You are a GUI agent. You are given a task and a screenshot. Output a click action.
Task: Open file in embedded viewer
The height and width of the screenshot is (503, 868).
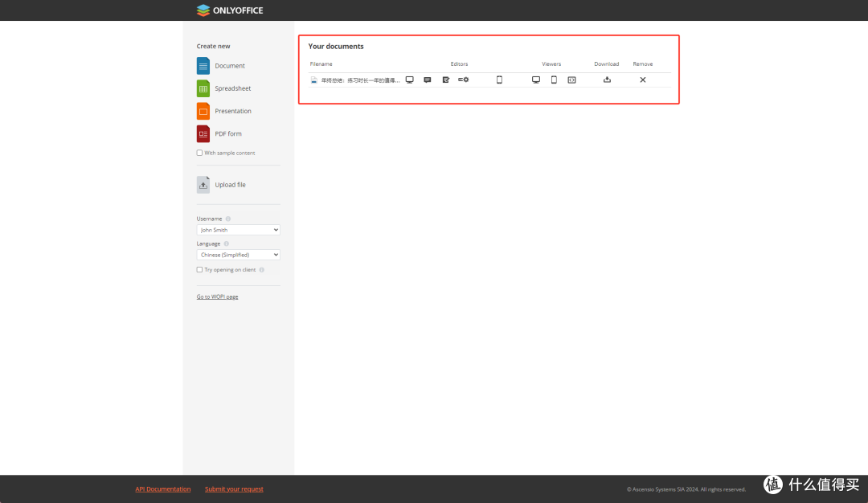pos(571,80)
